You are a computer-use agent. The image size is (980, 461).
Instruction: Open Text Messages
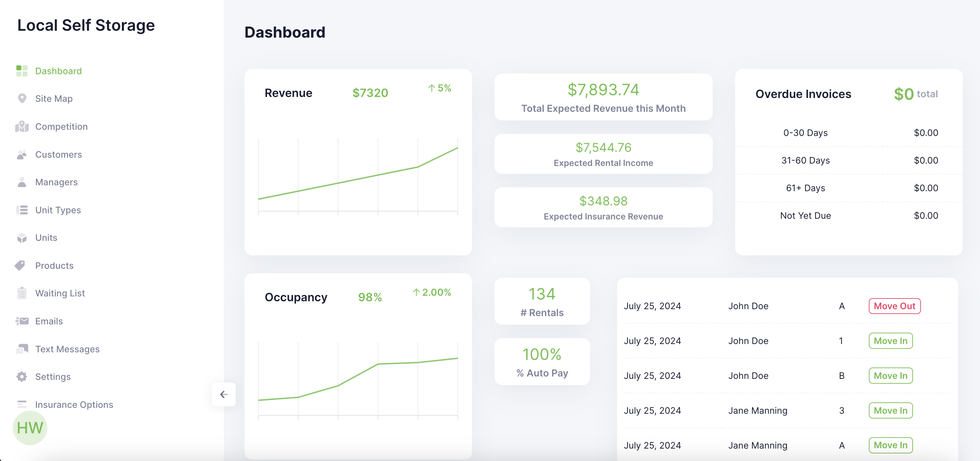67,349
